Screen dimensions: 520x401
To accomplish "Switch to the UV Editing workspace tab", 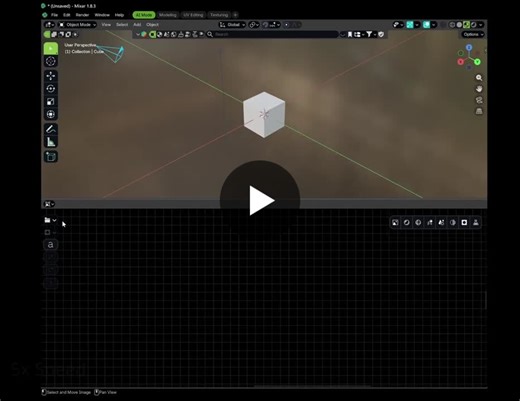I will click(x=193, y=15).
